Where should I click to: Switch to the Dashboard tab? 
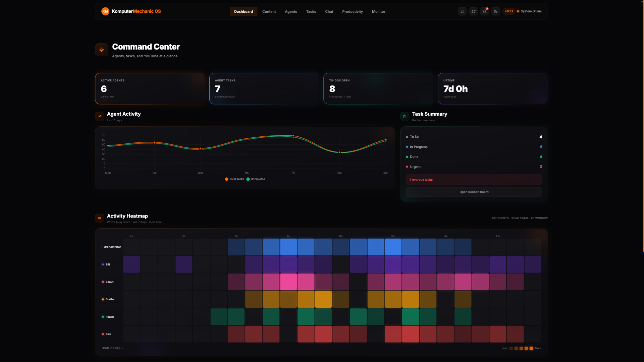click(x=244, y=11)
